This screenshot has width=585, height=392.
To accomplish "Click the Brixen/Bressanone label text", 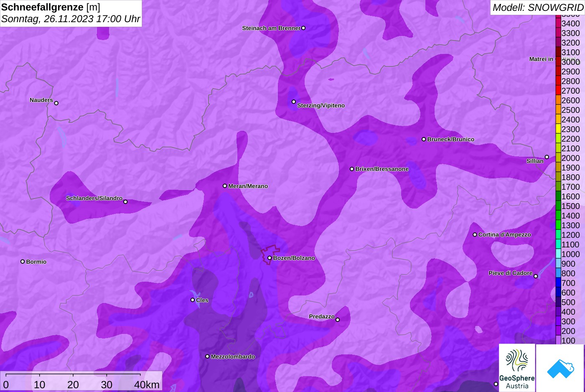I will pyautogui.click(x=382, y=169).
